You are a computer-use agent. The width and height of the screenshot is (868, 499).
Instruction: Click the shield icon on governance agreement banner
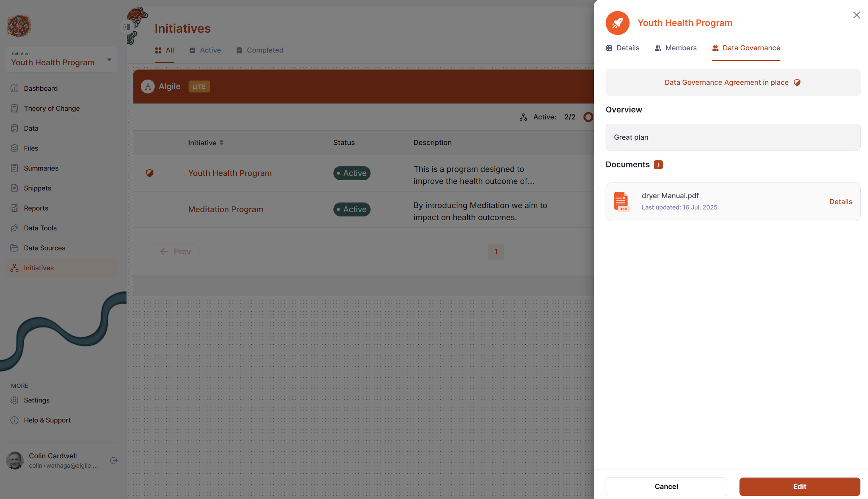tap(797, 82)
